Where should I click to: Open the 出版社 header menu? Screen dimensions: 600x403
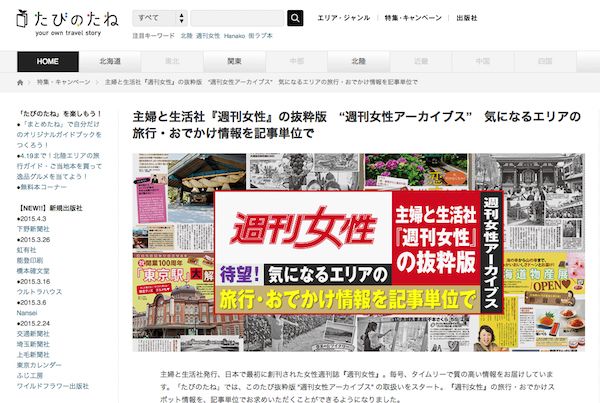[x=467, y=18]
